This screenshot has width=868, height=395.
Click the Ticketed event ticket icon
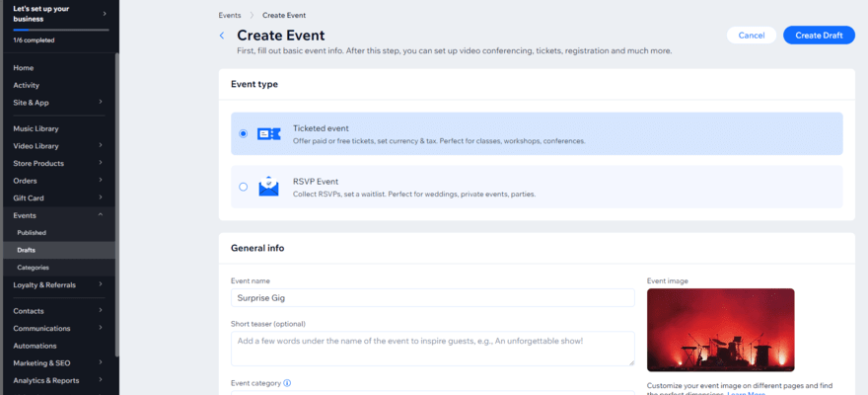pyautogui.click(x=268, y=133)
